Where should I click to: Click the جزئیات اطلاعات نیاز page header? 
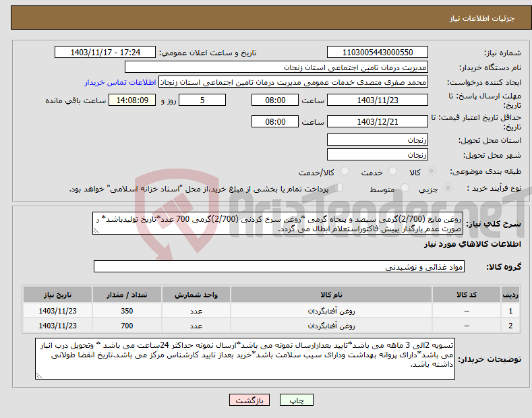482,18
